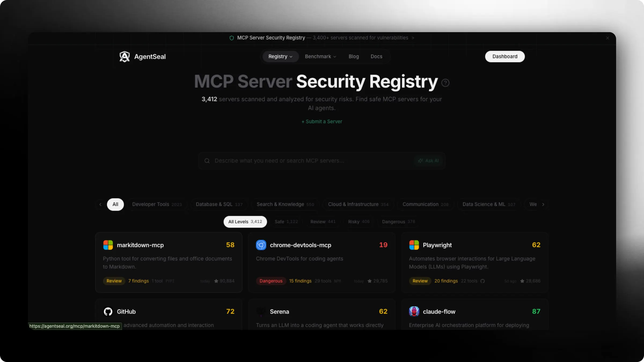
Task: Show only Risky level servers
Action: click(x=359, y=222)
